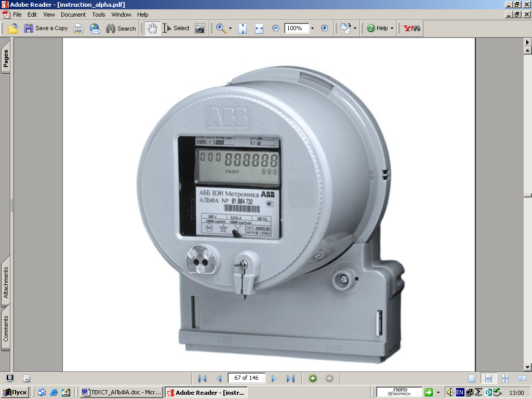Viewport: 532px width, 399px height.
Task: Open the Attachments side panel tab
Action: pos(6,282)
